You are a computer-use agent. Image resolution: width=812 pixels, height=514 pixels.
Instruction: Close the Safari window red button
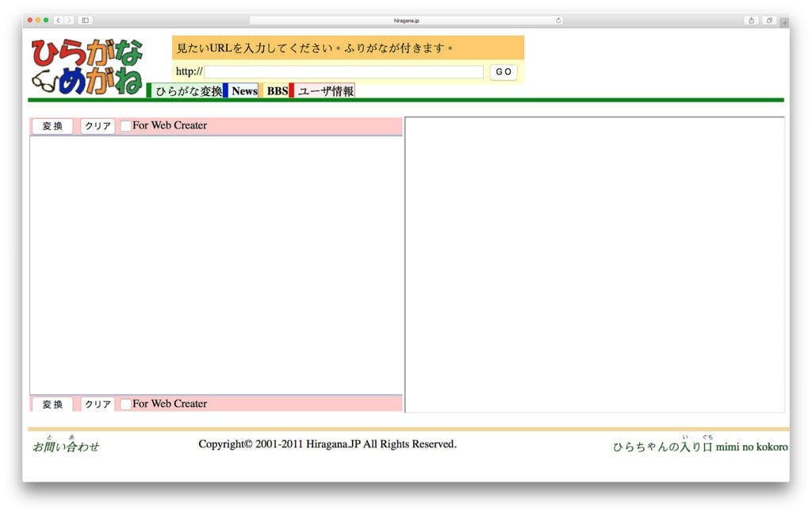point(30,20)
